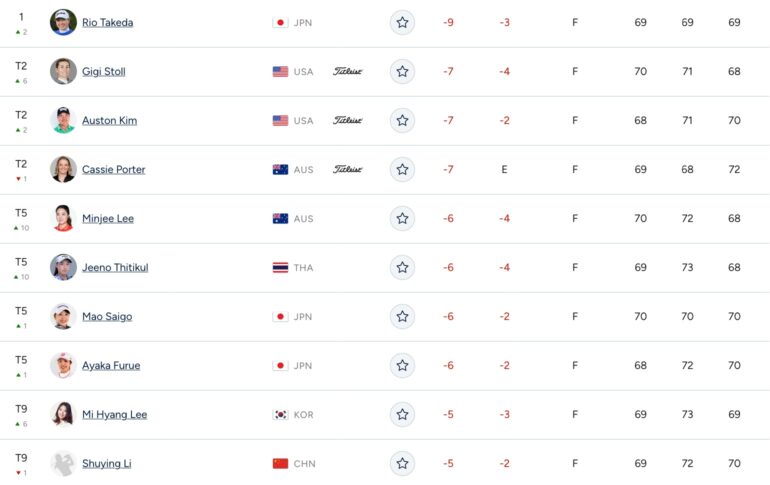Click the Japan flag beside Mao Saigo
The image size is (770, 485).
point(280,317)
